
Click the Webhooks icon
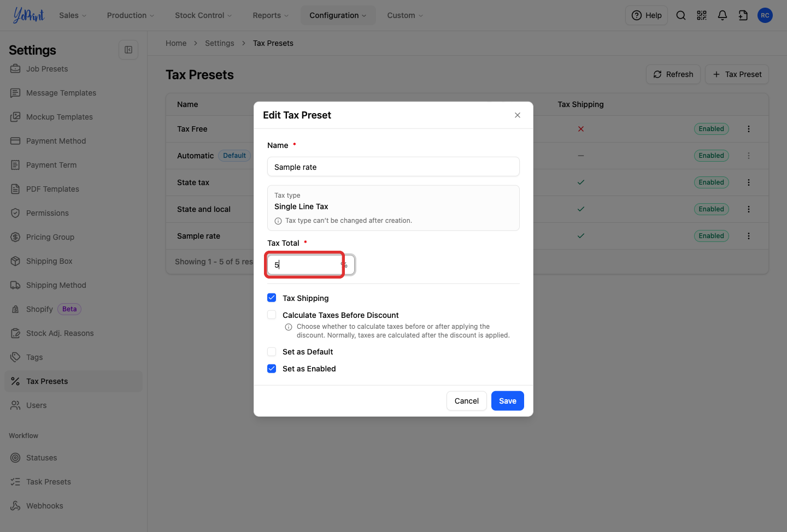[x=15, y=506]
